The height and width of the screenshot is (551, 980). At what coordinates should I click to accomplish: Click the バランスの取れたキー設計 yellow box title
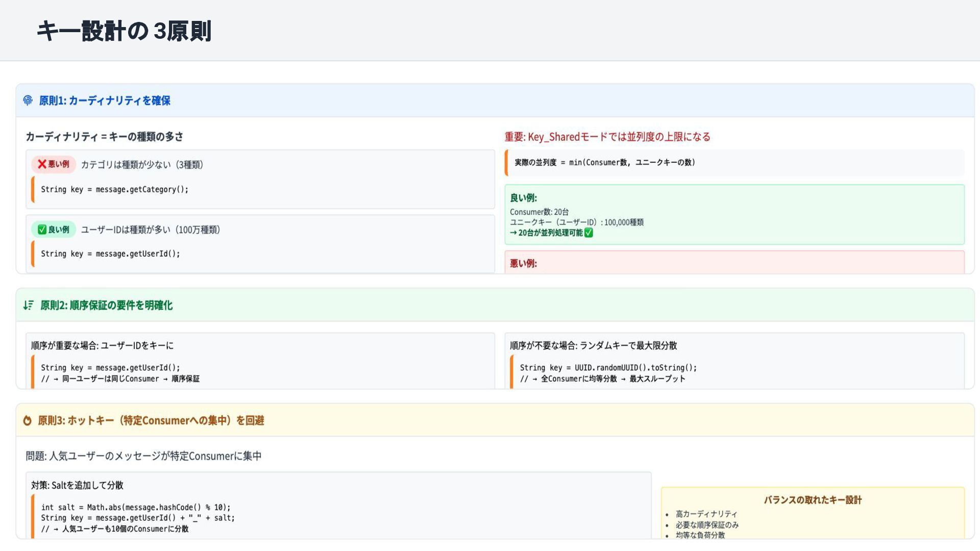[813, 500]
